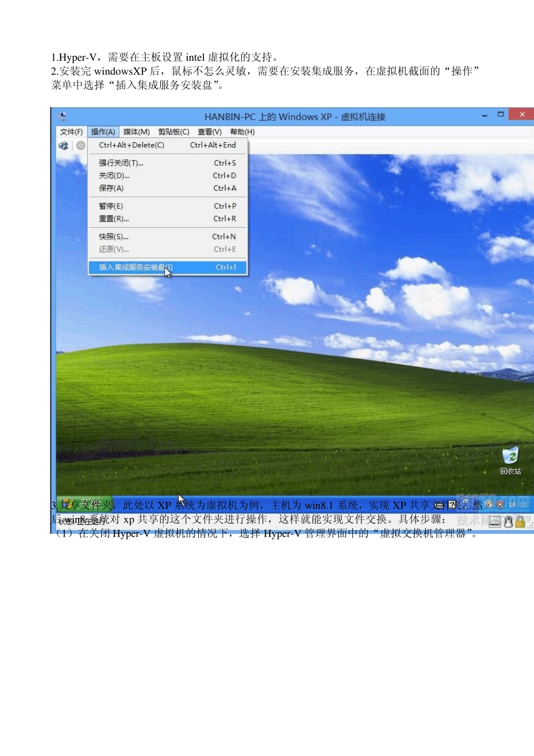Click the virtual machine window title icon
534x756 pixels.
(62, 116)
